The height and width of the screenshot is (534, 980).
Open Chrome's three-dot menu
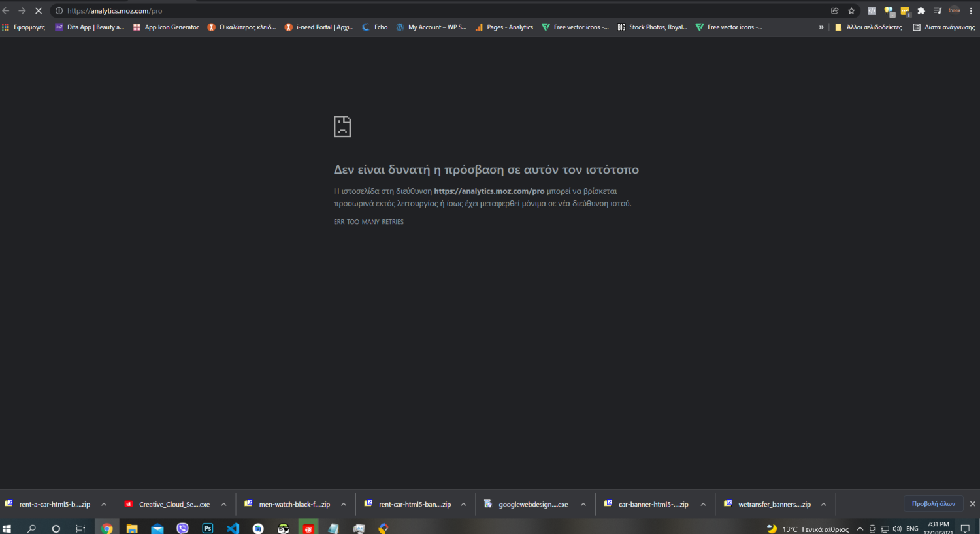point(972,10)
